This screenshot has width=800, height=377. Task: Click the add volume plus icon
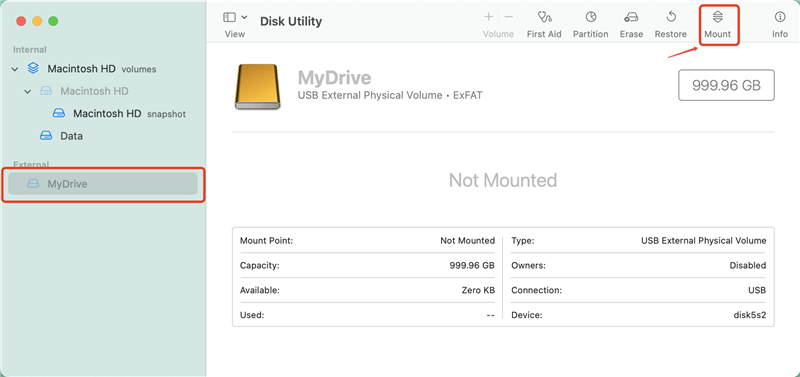click(x=488, y=17)
